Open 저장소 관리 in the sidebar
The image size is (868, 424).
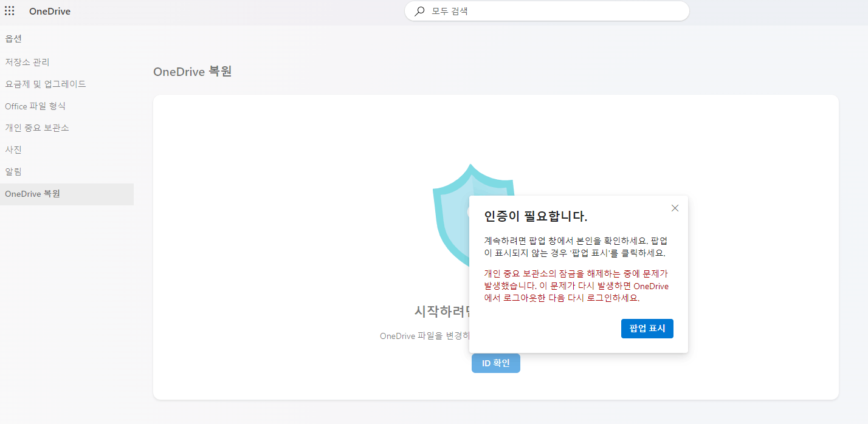[67, 63]
